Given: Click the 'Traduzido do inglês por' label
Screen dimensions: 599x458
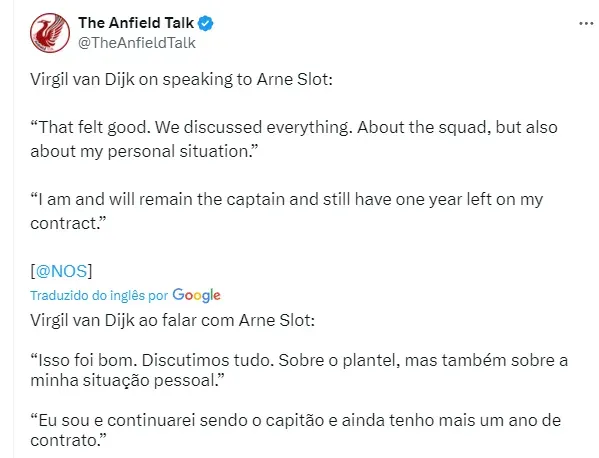Looking at the screenshot, I should (99, 295).
